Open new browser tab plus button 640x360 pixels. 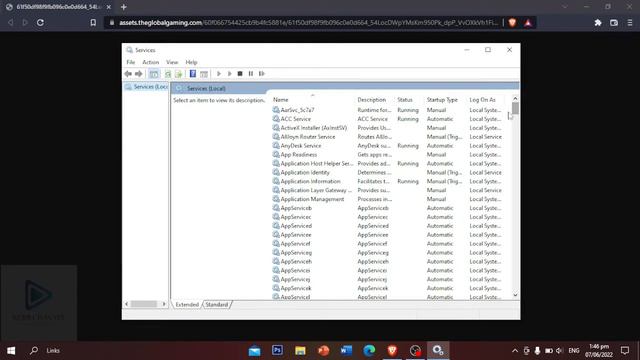pos(124,7)
